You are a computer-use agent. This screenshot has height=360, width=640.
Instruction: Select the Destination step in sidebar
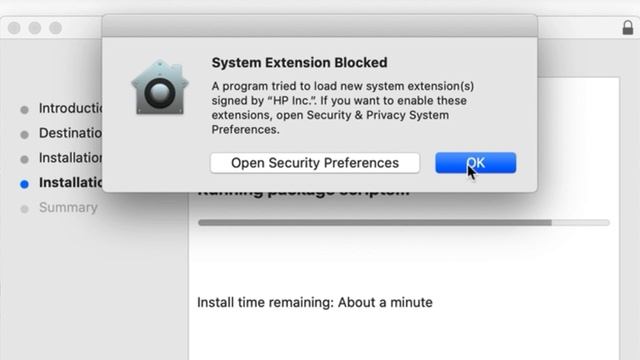pyautogui.click(x=71, y=133)
